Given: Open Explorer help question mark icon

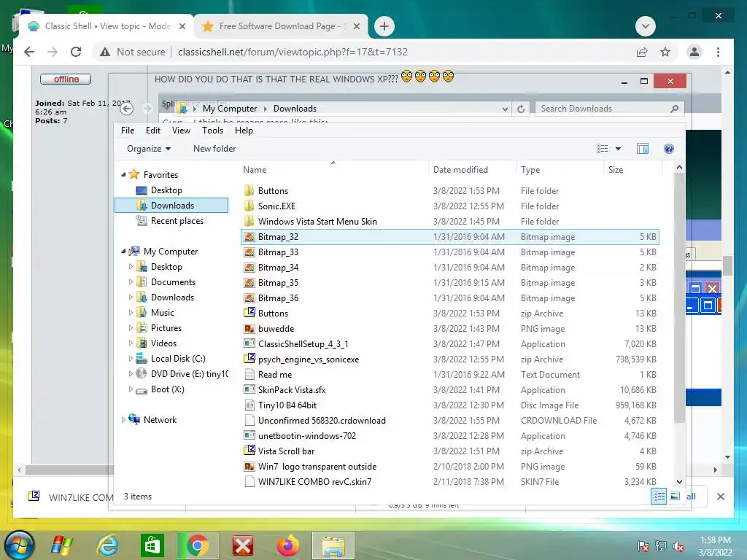Looking at the screenshot, I should (x=669, y=149).
